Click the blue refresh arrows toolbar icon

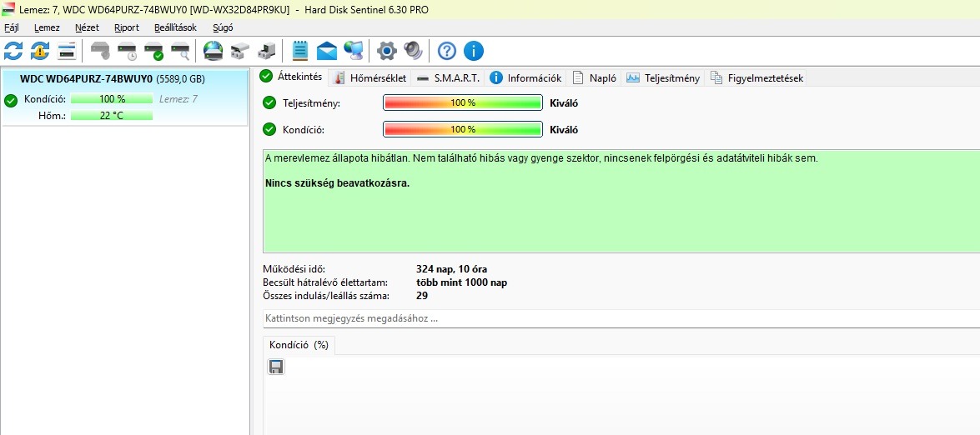tap(13, 51)
